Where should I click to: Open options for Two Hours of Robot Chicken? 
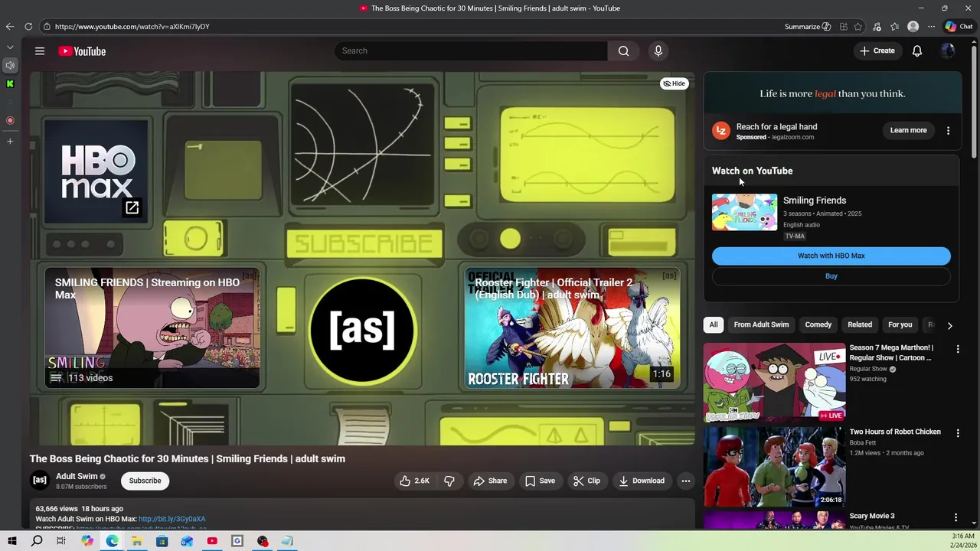(957, 433)
